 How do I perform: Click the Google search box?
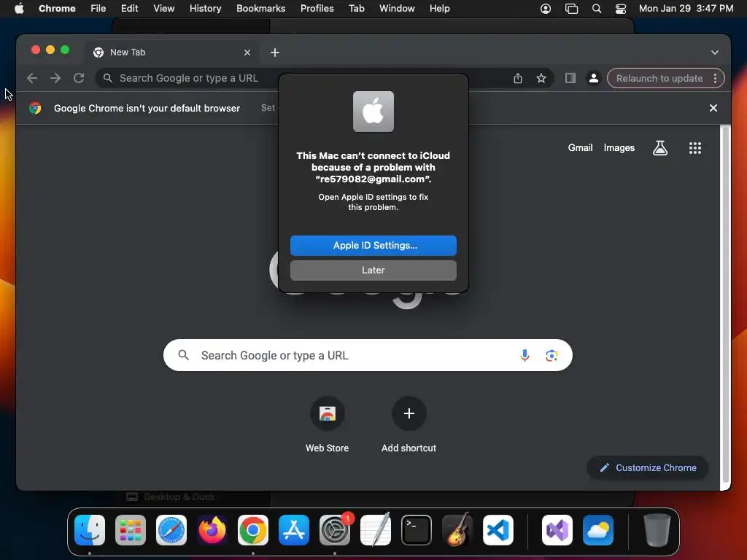coord(368,355)
